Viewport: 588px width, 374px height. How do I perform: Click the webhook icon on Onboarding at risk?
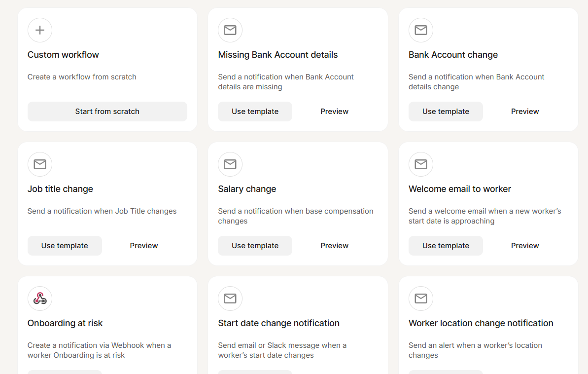pos(39,299)
